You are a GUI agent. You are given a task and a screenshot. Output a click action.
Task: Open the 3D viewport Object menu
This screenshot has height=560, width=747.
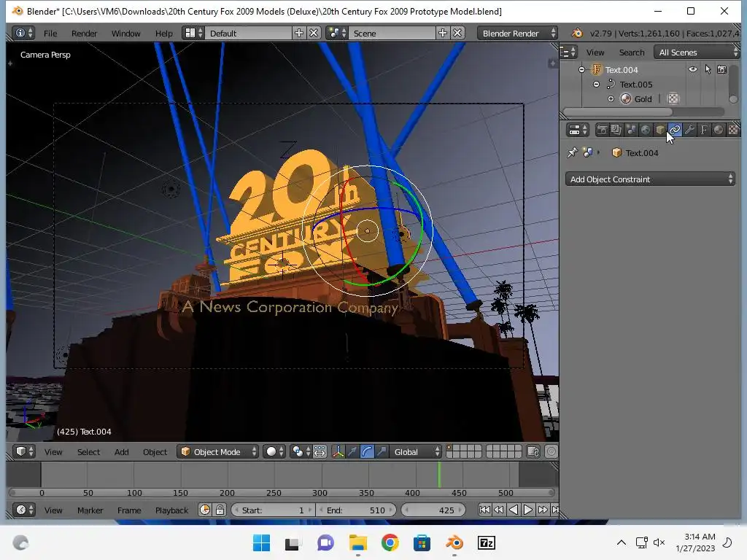[x=155, y=452]
